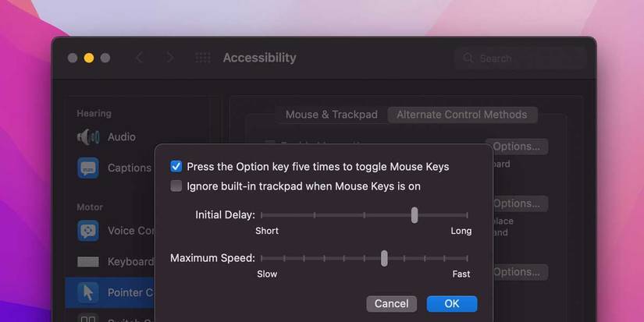Image resolution: width=644 pixels, height=322 pixels.
Task: Go forward with the right chevron
Action: (x=170, y=58)
